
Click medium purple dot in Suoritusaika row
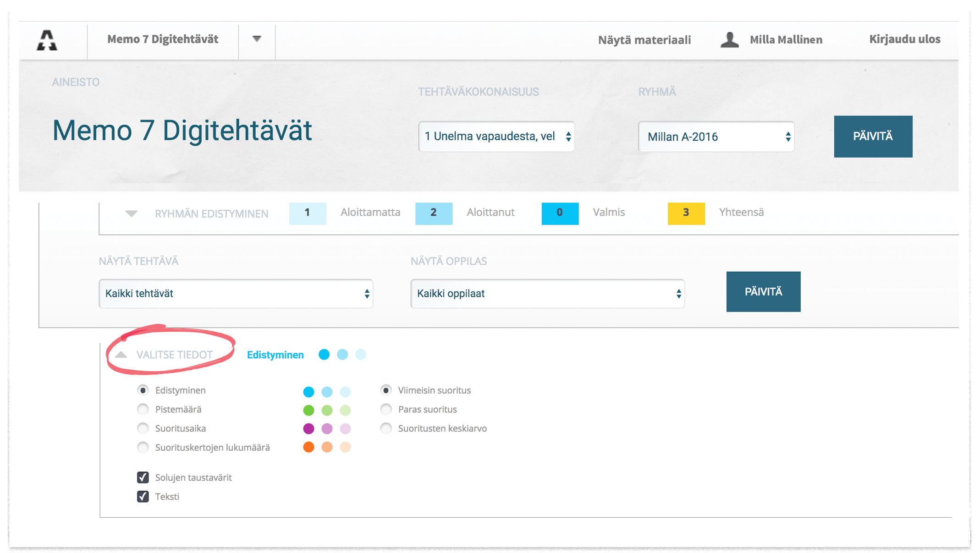pyautogui.click(x=327, y=429)
